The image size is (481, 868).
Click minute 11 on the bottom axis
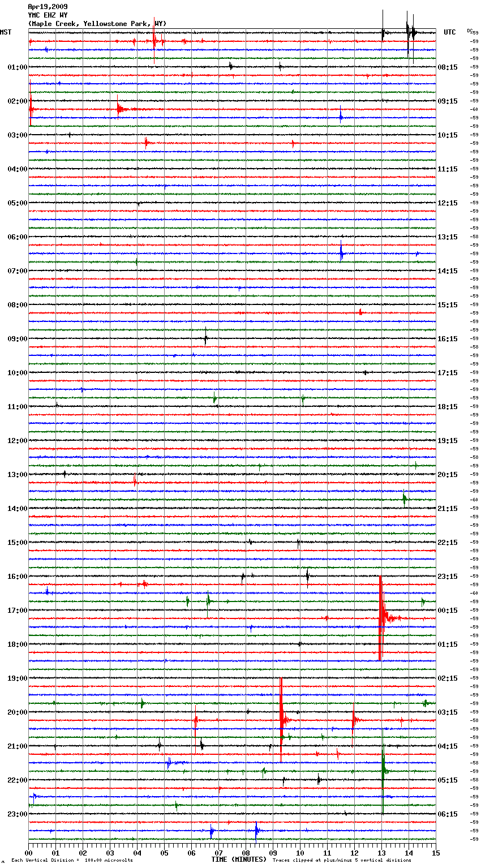tap(327, 853)
